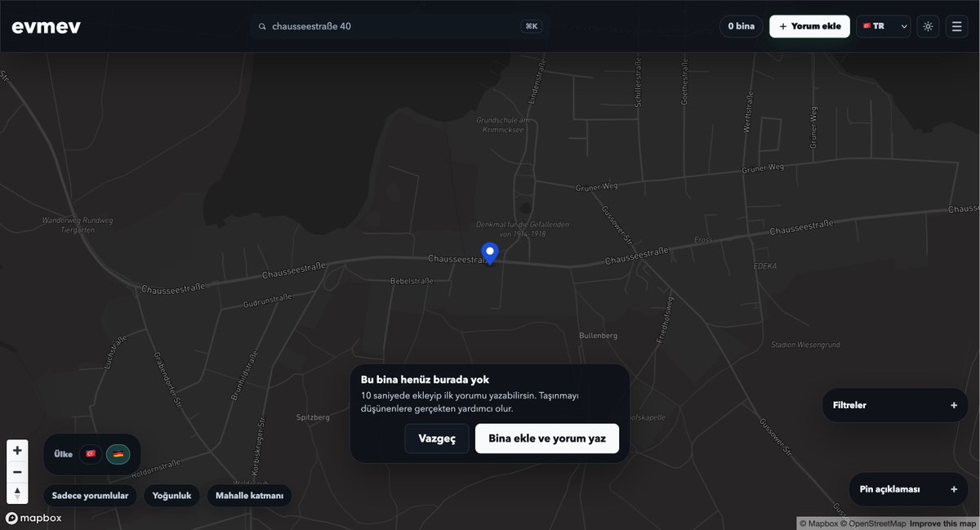The width and height of the screenshot is (980, 530).
Task: Open the TR language dropdown
Action: 884,26
